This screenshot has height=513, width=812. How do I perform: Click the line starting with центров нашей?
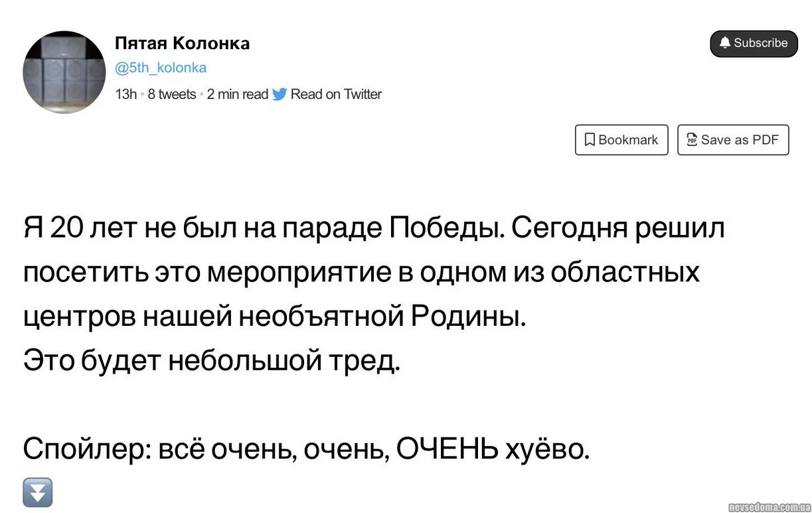(x=274, y=317)
